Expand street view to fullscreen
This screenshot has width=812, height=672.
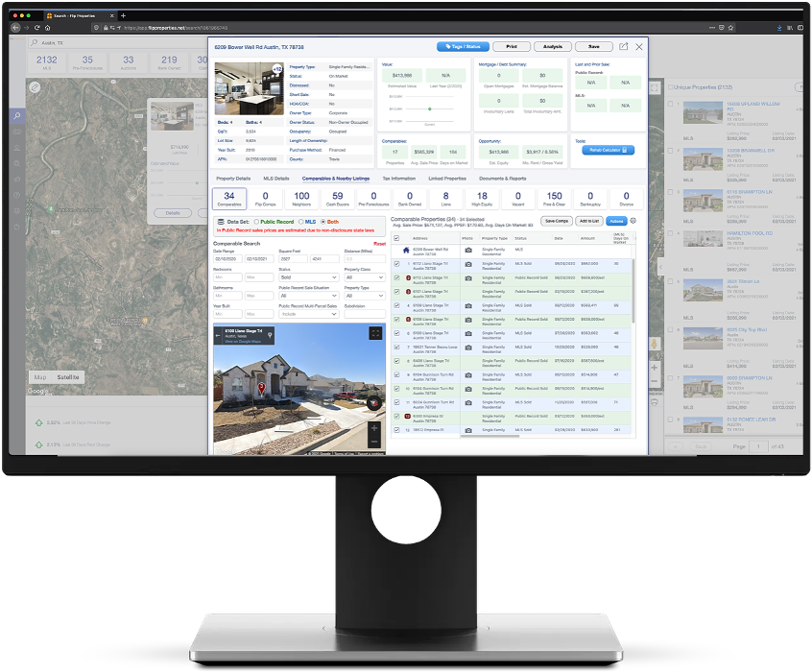tap(375, 333)
